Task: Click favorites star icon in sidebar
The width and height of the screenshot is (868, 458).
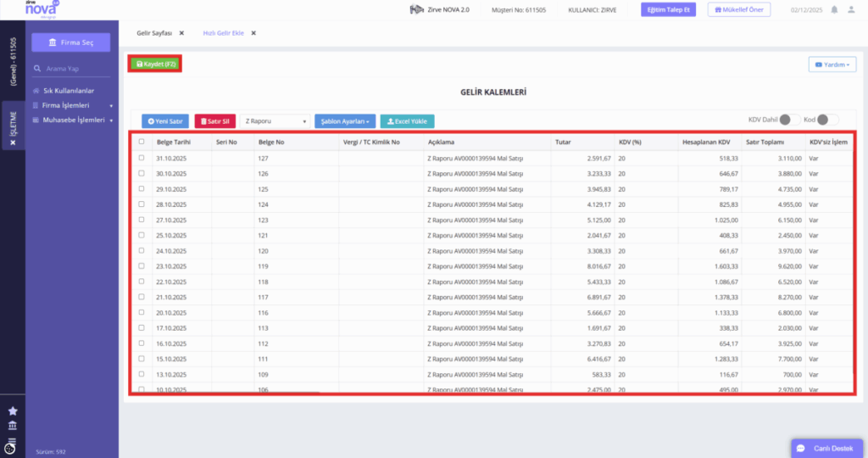Action: click(13, 411)
